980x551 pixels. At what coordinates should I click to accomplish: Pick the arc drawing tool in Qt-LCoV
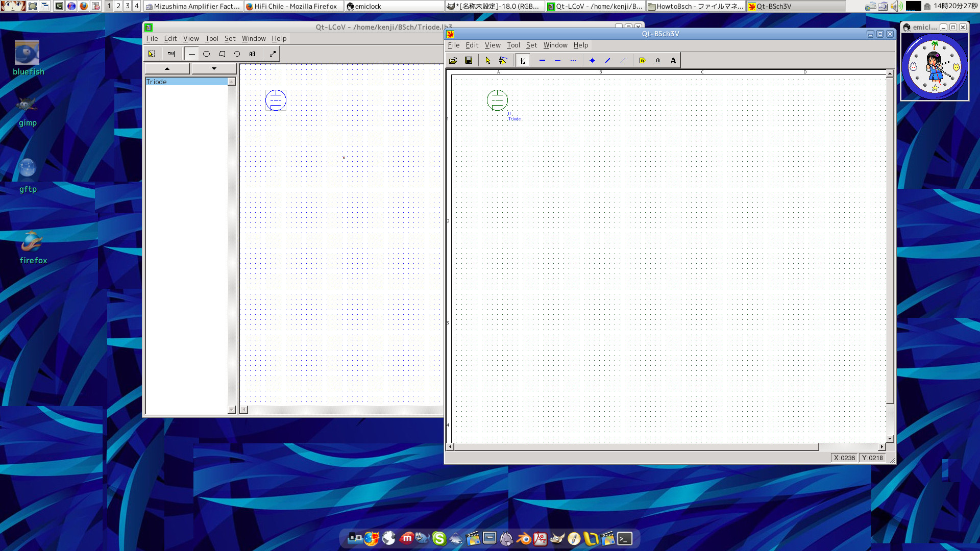tap(237, 54)
